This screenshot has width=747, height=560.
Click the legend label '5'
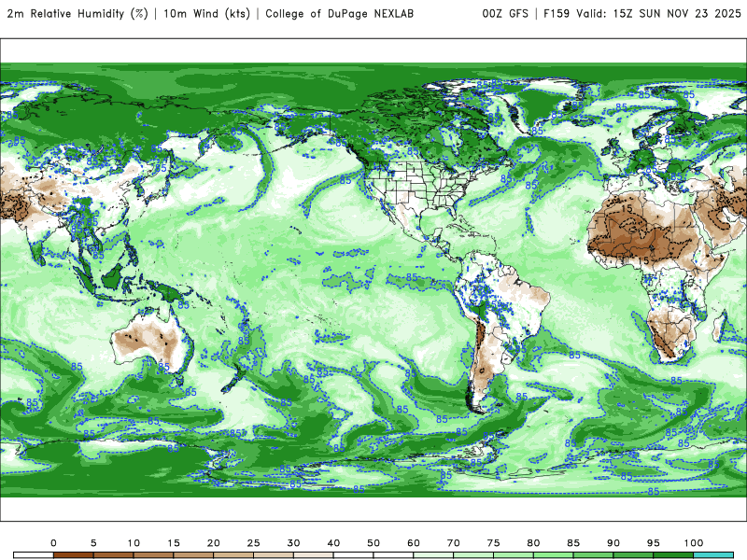93,543
